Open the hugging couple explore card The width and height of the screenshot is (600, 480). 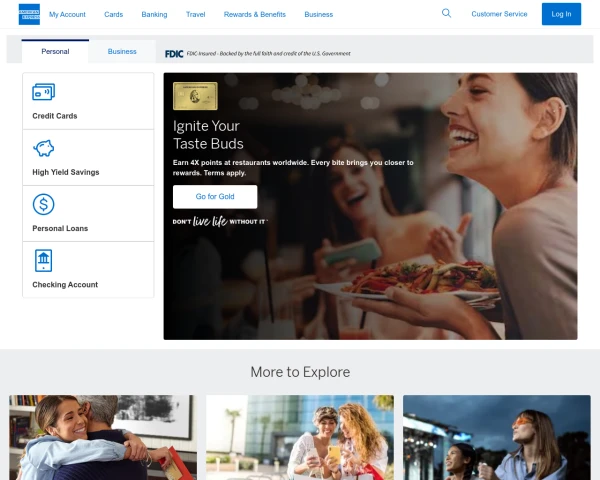[x=103, y=438]
